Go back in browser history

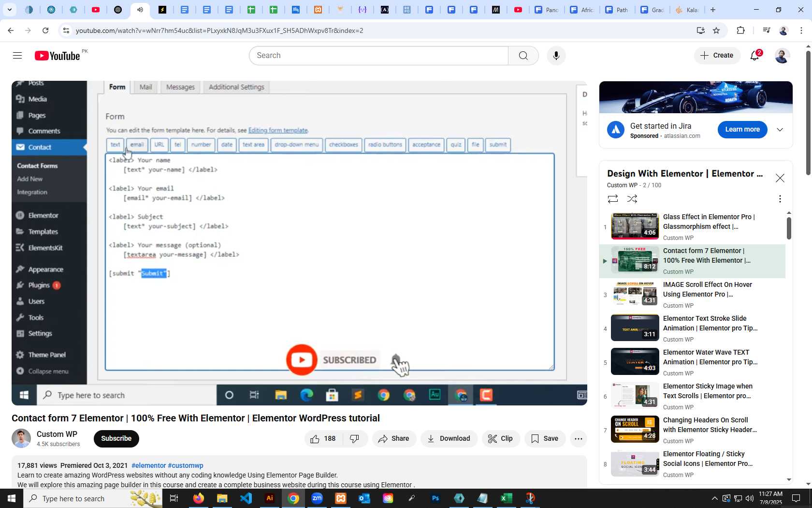(x=11, y=30)
